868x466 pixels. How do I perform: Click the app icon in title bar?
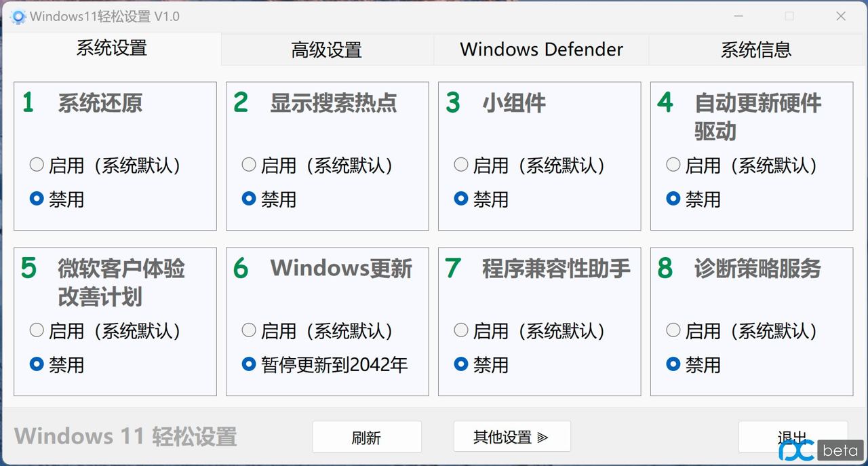coord(18,16)
